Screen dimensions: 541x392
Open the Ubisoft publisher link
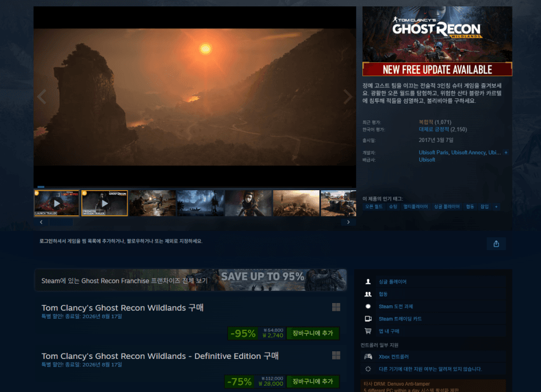point(427,160)
